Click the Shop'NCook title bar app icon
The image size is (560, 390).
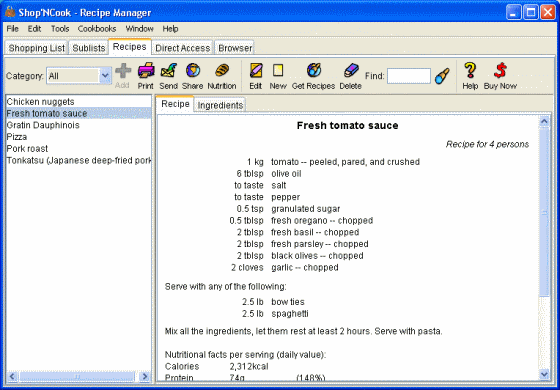(x=10, y=12)
